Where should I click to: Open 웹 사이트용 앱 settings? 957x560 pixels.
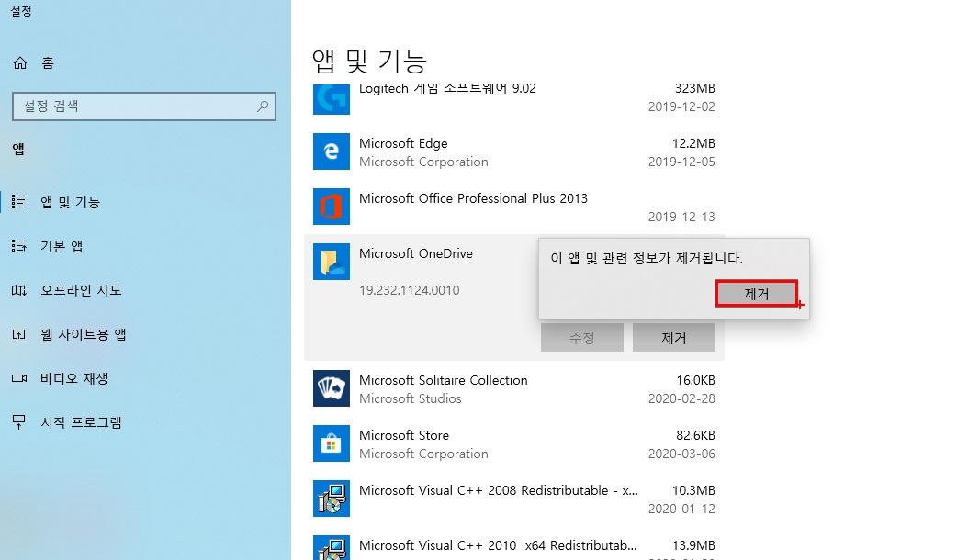tap(84, 334)
